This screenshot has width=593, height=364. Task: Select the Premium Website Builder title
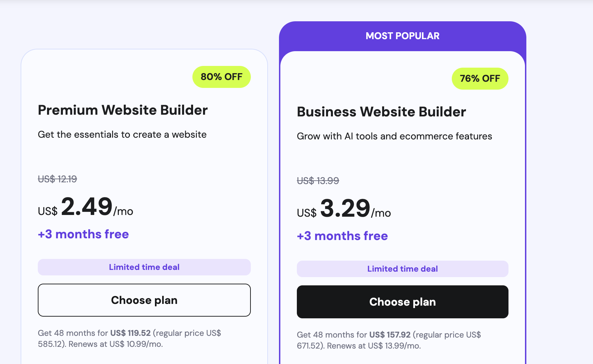[122, 110]
